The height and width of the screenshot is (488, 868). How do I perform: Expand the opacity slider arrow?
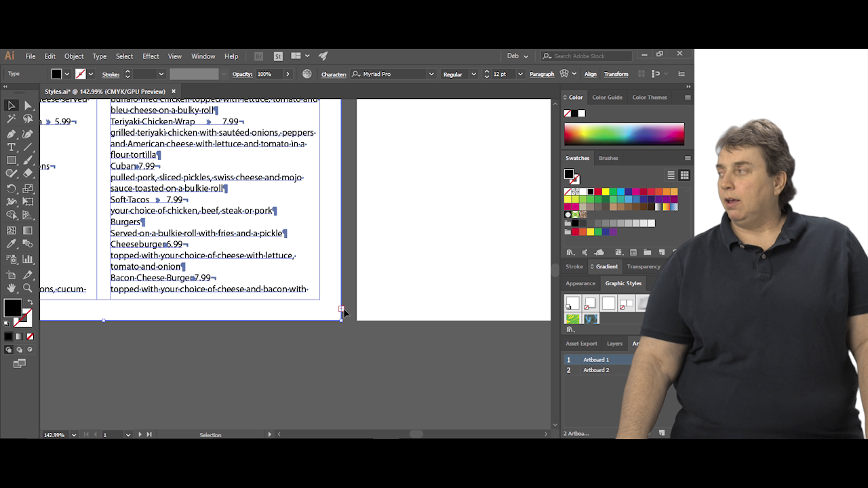click(288, 74)
